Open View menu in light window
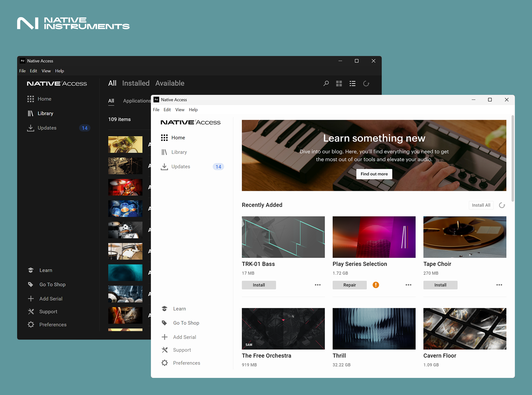Viewport: 532px width, 395px height. pos(180,110)
